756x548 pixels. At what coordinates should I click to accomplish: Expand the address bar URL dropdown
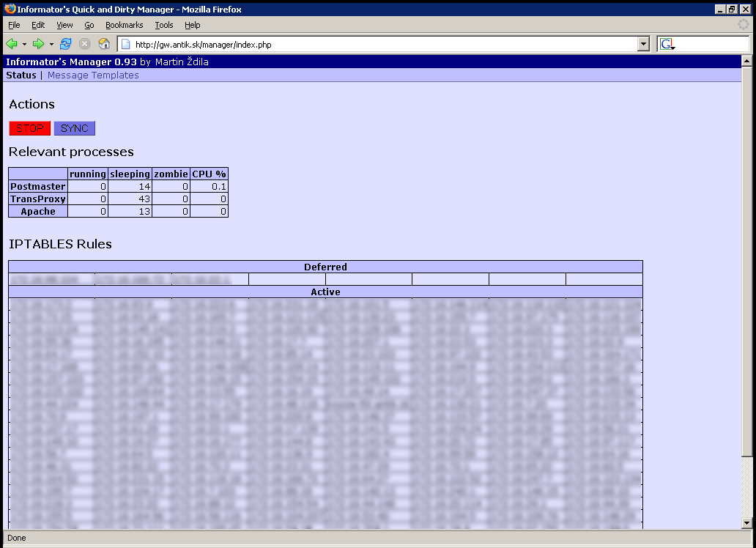click(644, 45)
